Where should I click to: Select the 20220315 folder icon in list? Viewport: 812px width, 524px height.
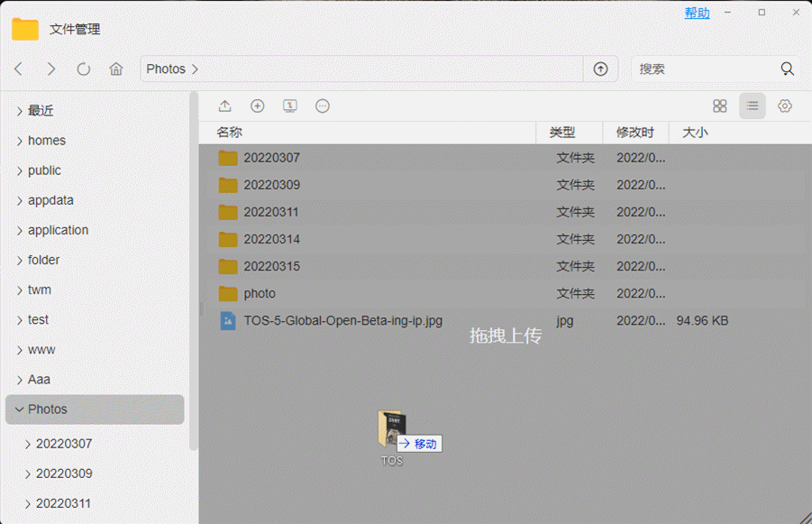[x=228, y=266]
